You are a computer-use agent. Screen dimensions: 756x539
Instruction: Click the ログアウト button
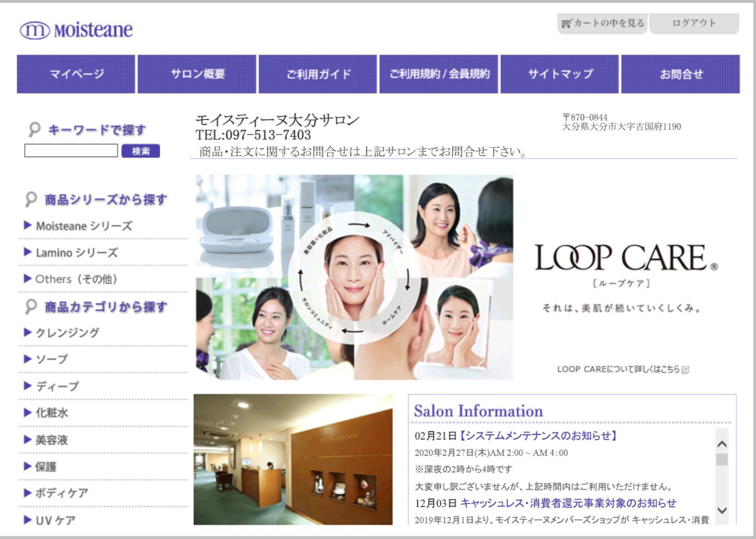(x=694, y=24)
